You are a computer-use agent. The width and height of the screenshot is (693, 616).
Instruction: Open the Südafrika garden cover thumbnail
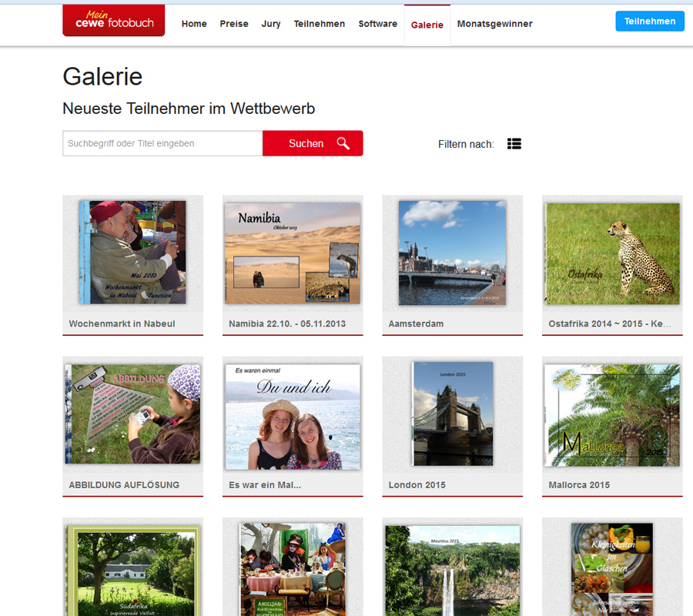132,571
